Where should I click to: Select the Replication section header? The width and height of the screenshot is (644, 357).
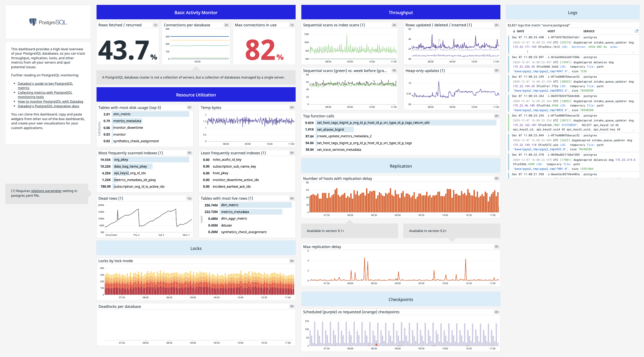pos(400,166)
